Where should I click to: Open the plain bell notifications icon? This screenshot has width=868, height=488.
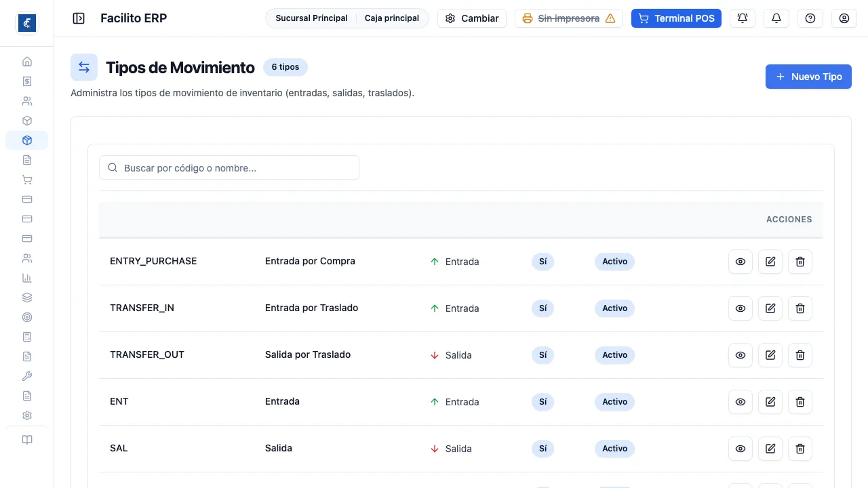[776, 18]
